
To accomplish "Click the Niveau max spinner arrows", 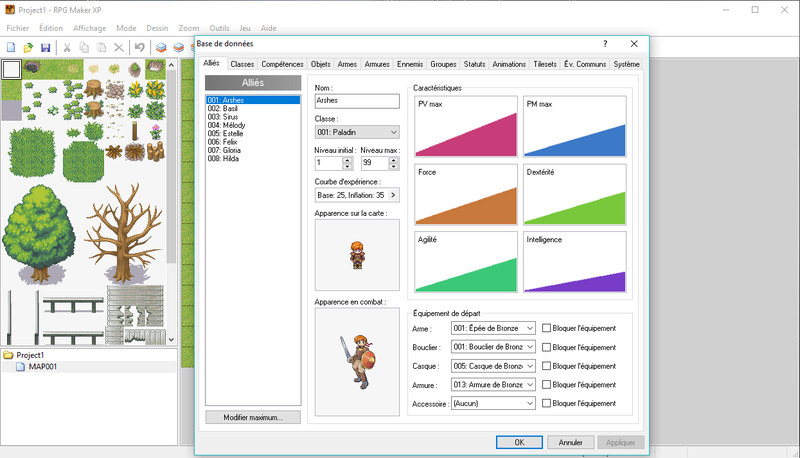I will (x=393, y=163).
